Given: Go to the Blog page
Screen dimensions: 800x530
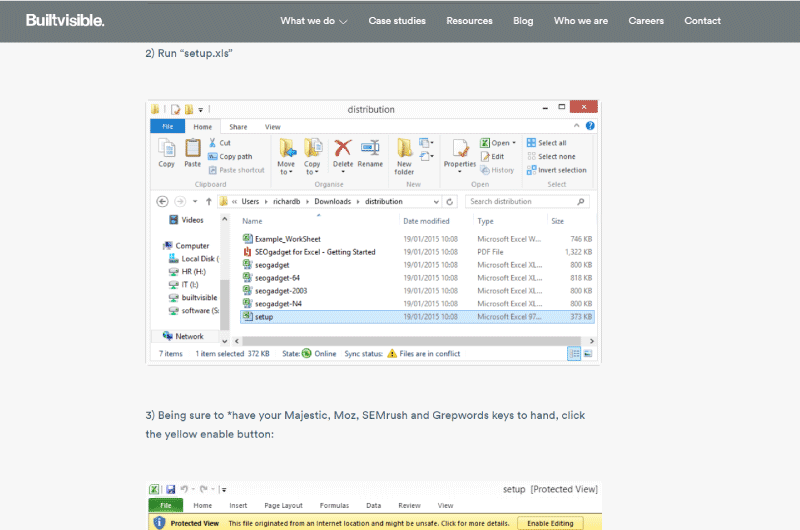Looking at the screenshot, I should point(523,21).
